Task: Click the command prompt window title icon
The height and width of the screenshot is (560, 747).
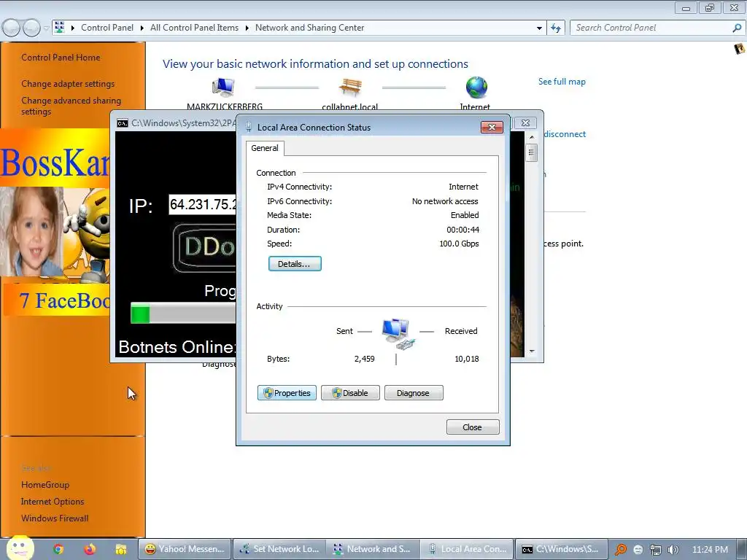Action: pyautogui.click(x=123, y=123)
